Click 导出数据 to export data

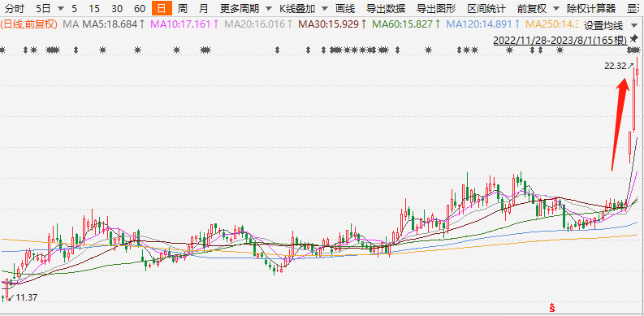click(385, 8)
